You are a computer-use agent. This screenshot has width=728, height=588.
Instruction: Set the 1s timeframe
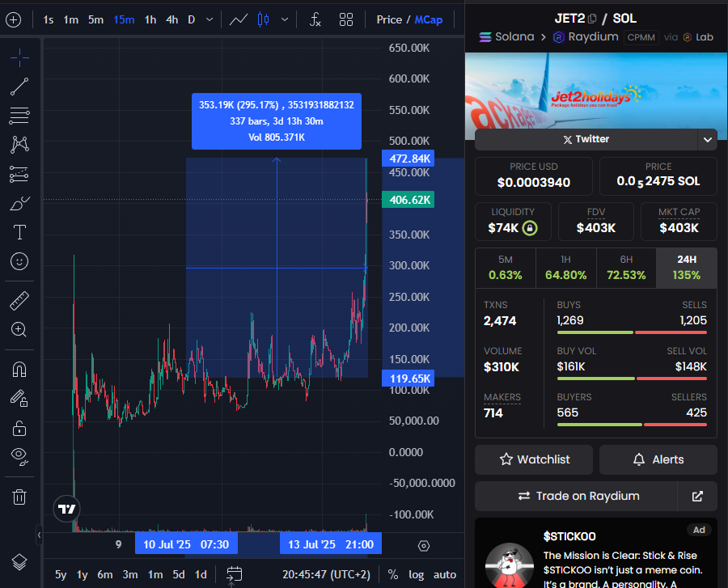[49, 20]
